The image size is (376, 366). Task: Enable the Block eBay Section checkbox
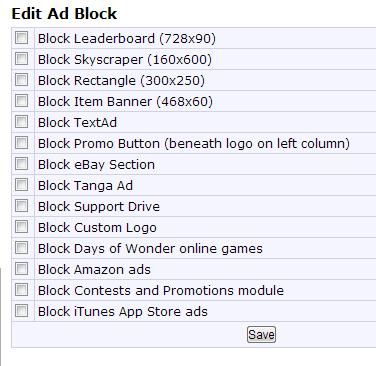point(21,163)
